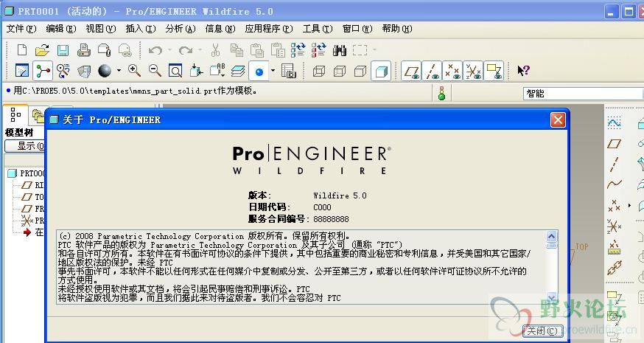Click scroll up arrow in license text
The image size is (644, 343).
coord(552,236)
